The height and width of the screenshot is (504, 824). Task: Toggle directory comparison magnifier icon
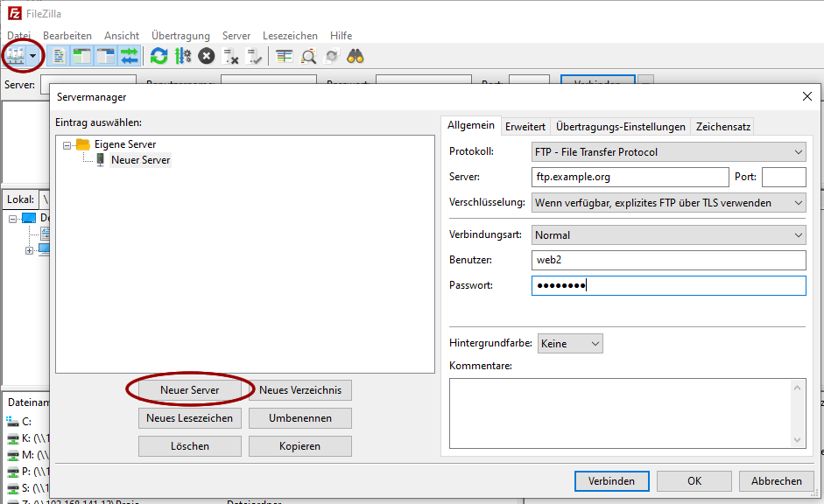point(308,56)
